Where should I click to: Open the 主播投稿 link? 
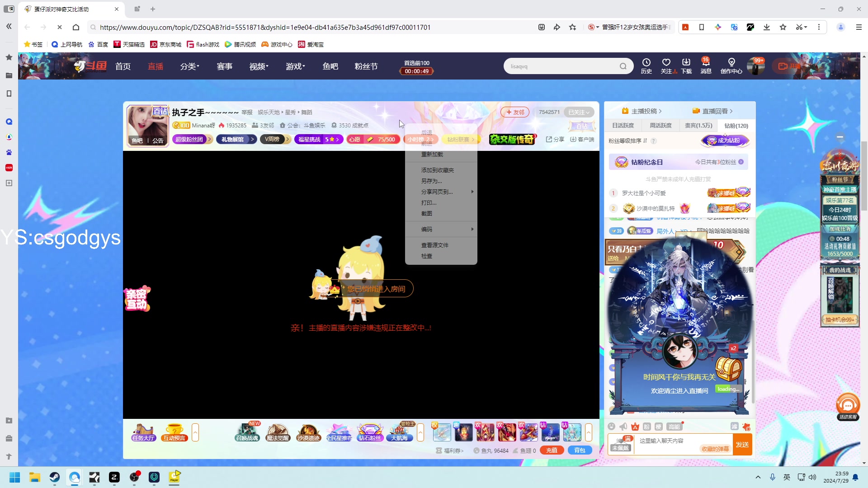pos(642,111)
